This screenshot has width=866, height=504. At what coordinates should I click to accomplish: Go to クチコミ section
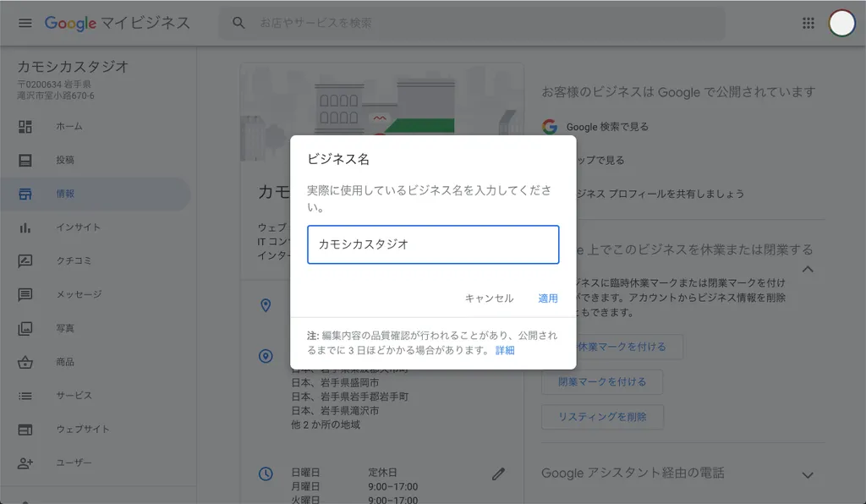[x=95, y=260]
